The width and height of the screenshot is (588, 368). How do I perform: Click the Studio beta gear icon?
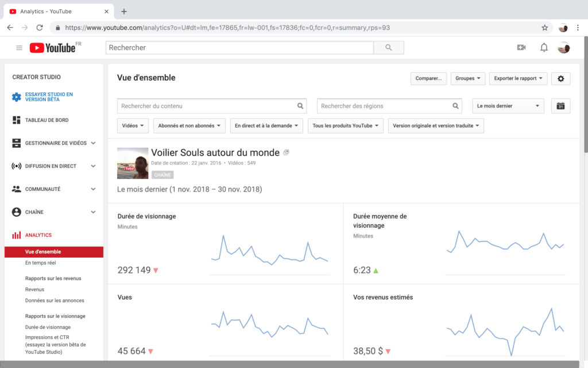[17, 97]
